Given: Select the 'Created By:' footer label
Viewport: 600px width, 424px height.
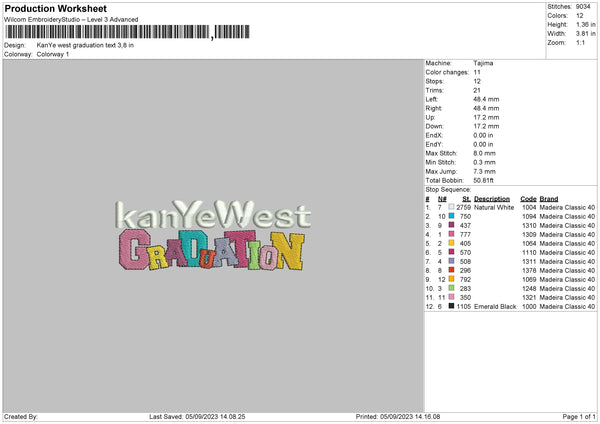Looking at the screenshot, I should pyautogui.click(x=21, y=417).
